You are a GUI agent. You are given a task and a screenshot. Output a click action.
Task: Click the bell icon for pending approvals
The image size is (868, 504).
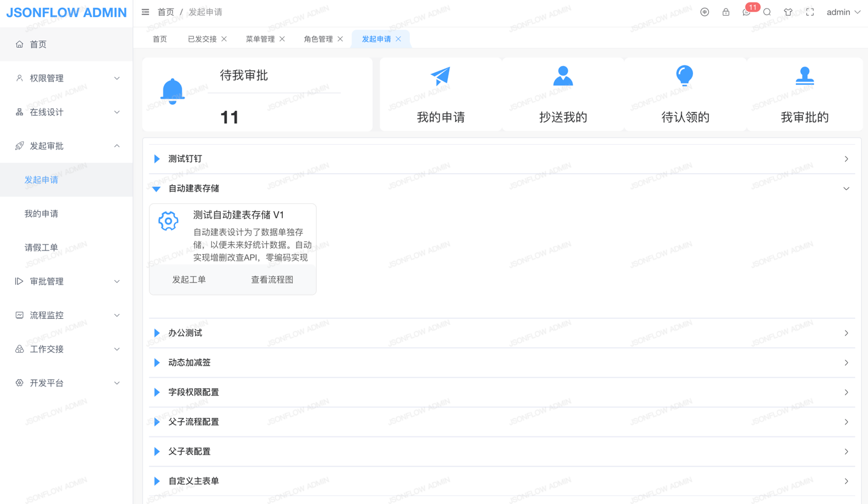pyautogui.click(x=173, y=91)
